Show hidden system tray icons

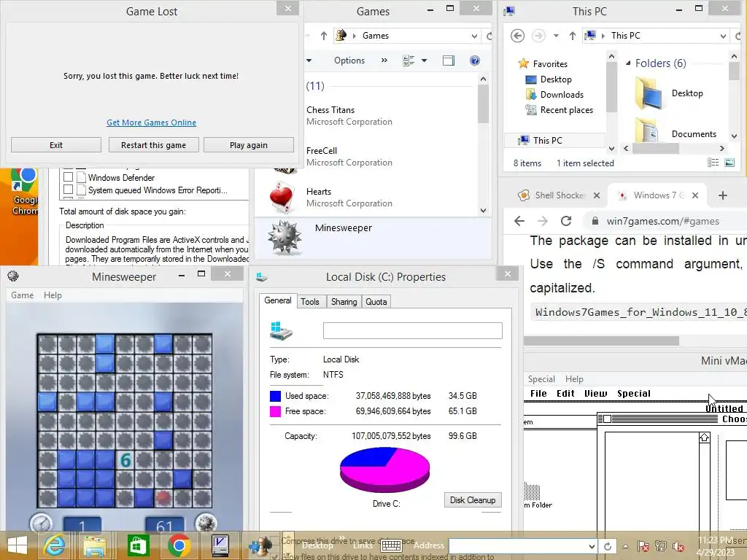(625, 546)
